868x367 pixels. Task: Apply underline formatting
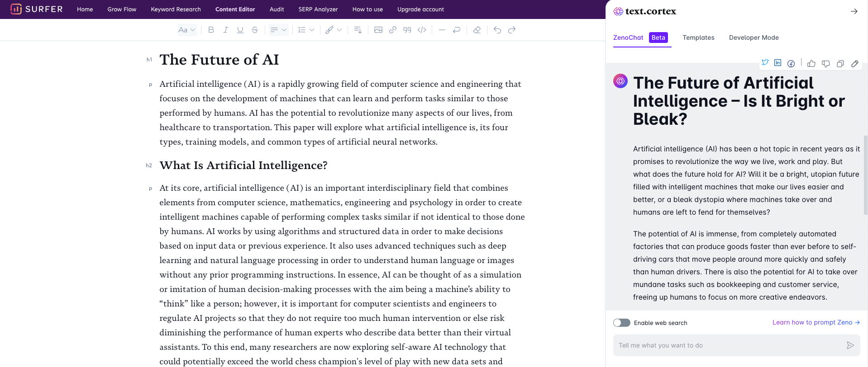(240, 30)
